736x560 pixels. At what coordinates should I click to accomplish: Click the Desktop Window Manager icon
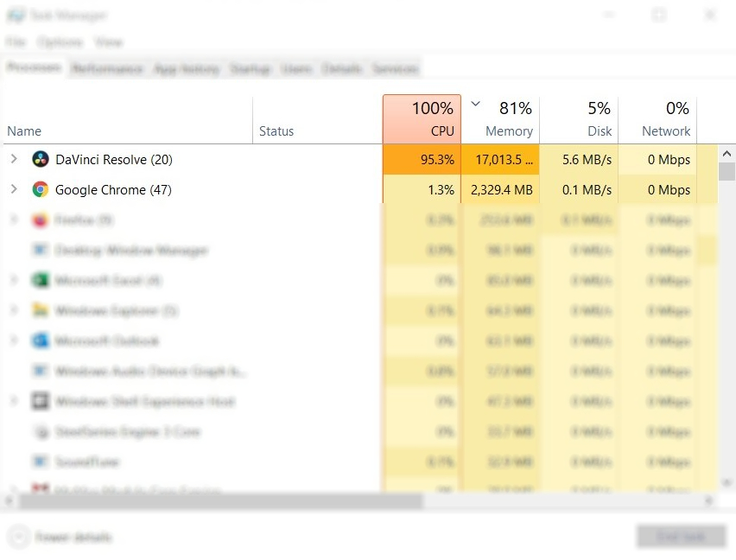pyautogui.click(x=40, y=251)
